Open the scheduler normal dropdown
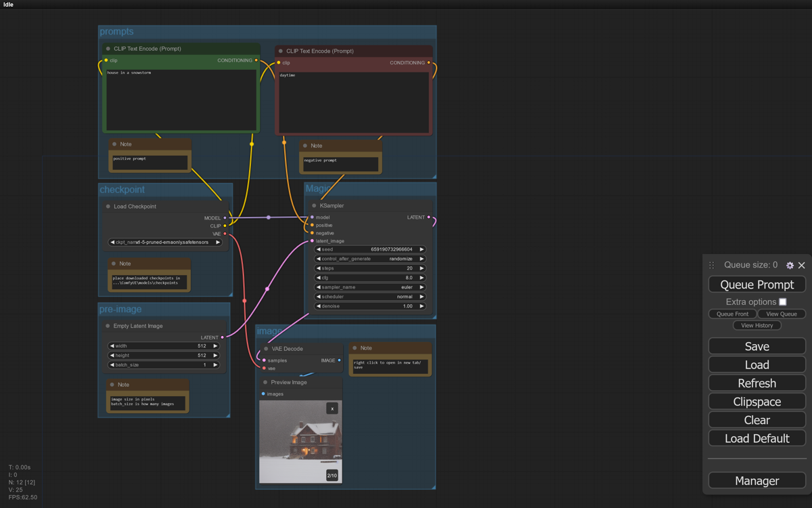The image size is (812, 508). pyautogui.click(x=369, y=297)
